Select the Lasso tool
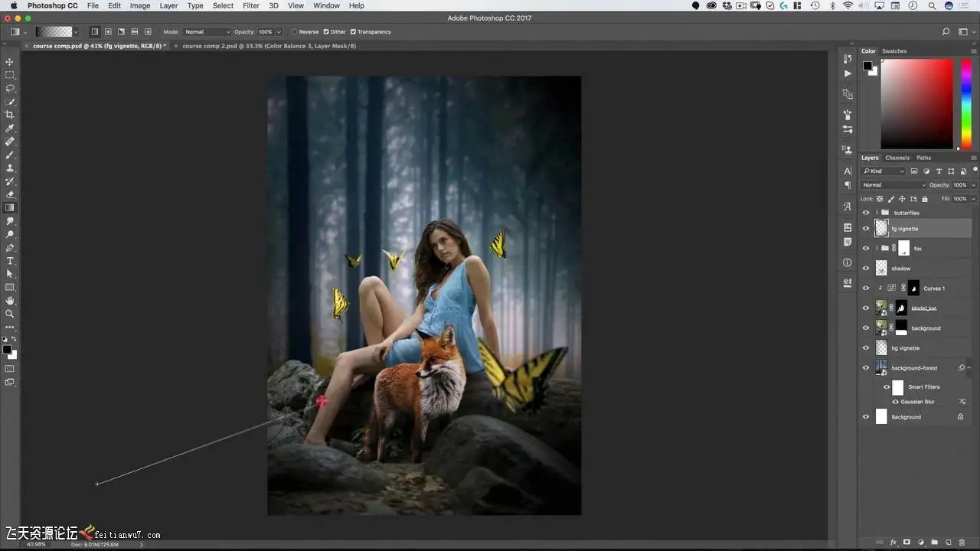 pyautogui.click(x=10, y=88)
